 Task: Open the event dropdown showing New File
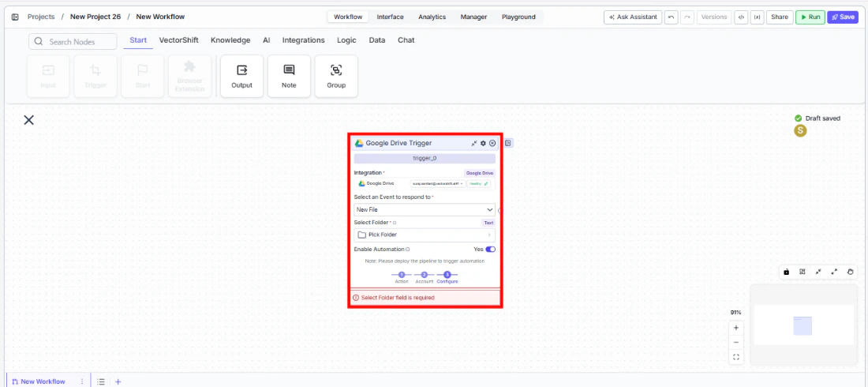coord(425,209)
